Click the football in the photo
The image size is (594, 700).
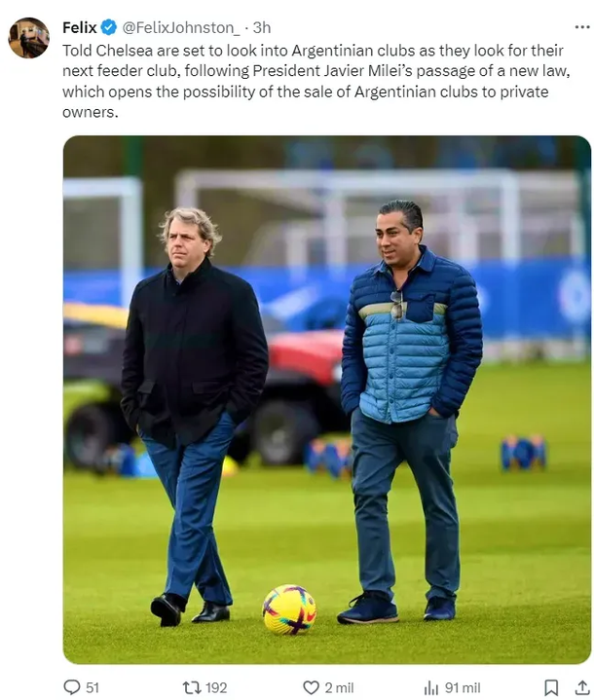coord(289,609)
